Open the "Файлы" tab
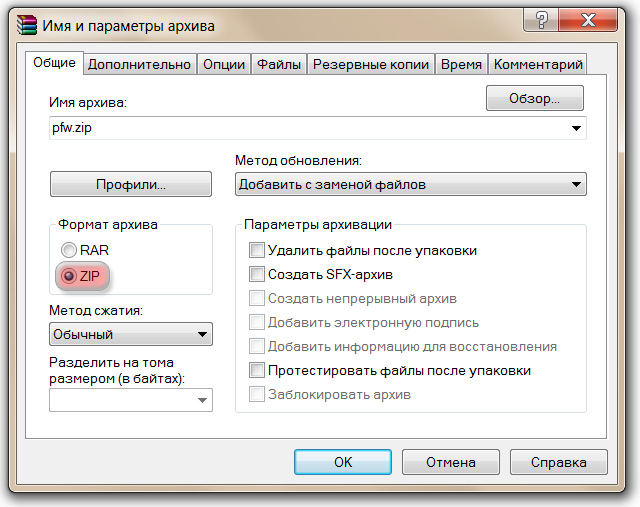This screenshot has width=640, height=507. 279,64
